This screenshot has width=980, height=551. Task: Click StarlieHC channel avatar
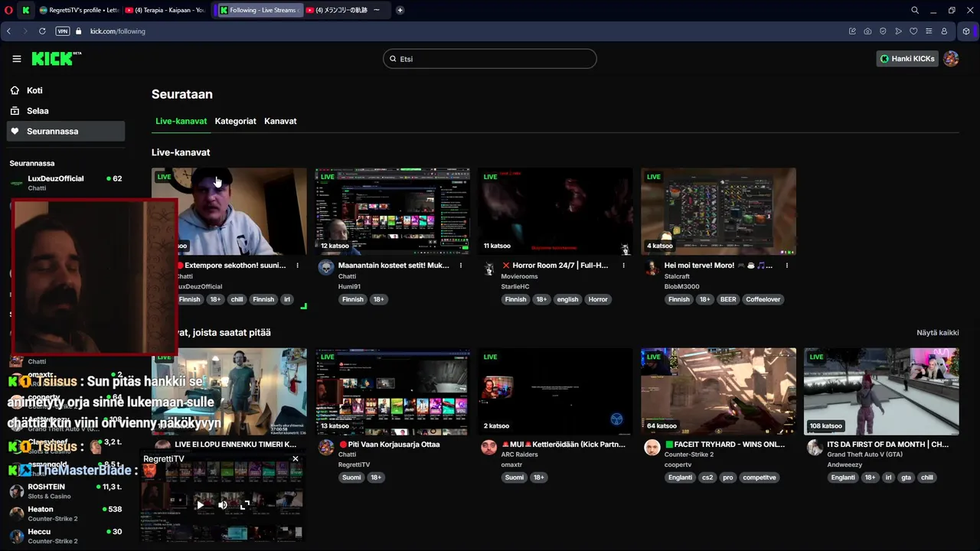tap(489, 268)
